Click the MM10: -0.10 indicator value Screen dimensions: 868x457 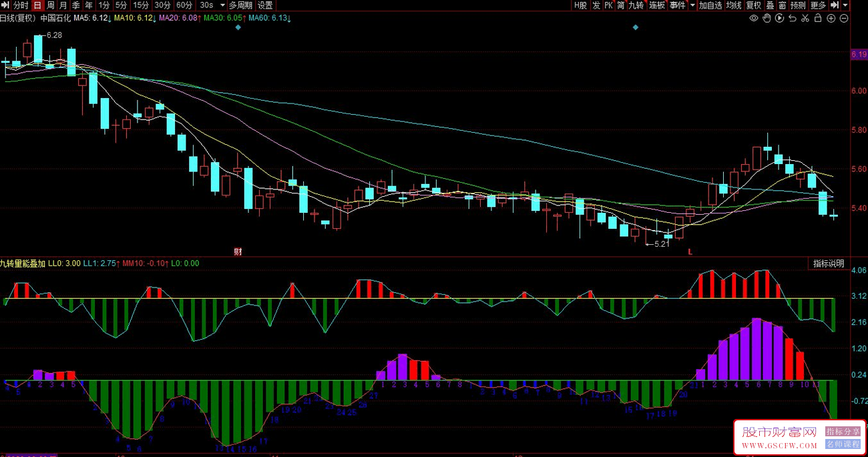click(x=146, y=264)
